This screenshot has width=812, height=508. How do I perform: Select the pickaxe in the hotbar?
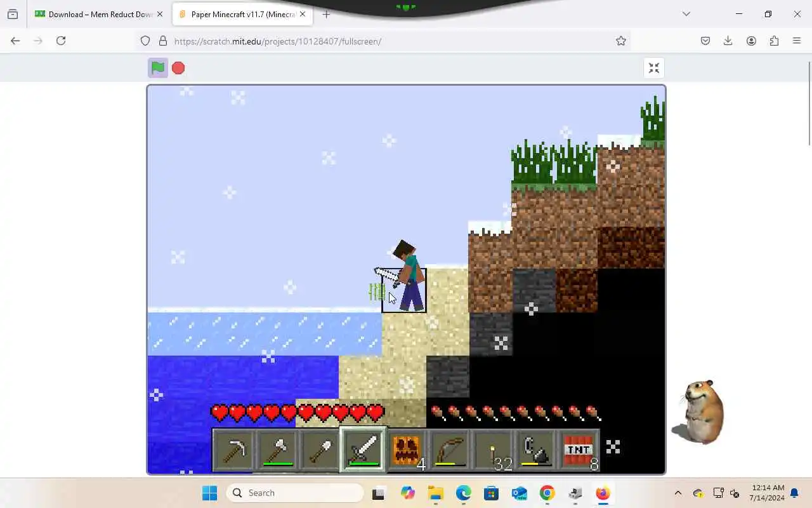pyautogui.click(x=233, y=450)
